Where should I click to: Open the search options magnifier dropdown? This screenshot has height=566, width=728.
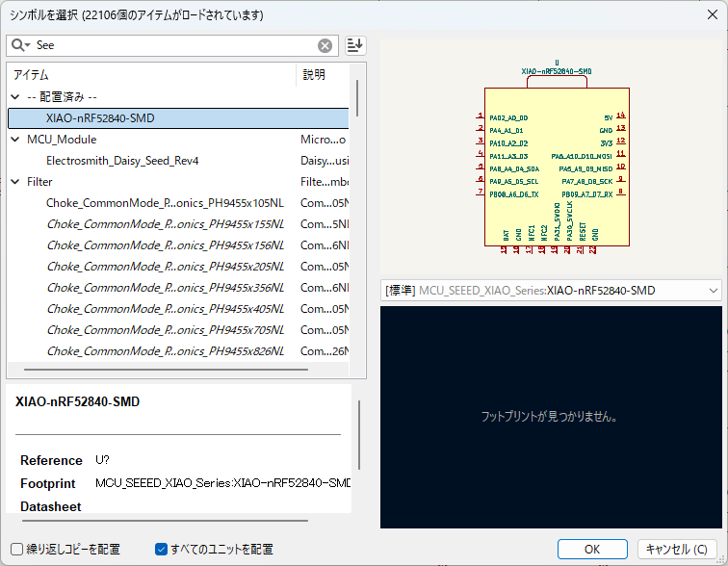click(x=21, y=45)
